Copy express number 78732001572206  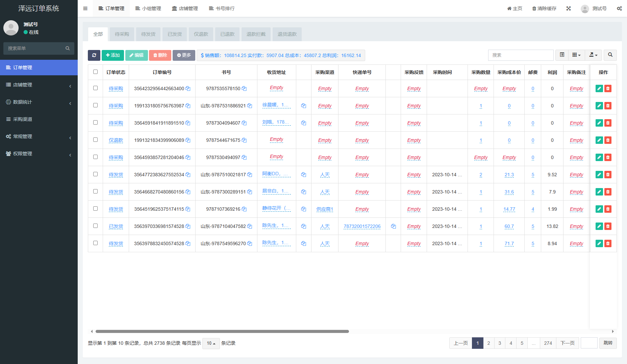[393, 226]
